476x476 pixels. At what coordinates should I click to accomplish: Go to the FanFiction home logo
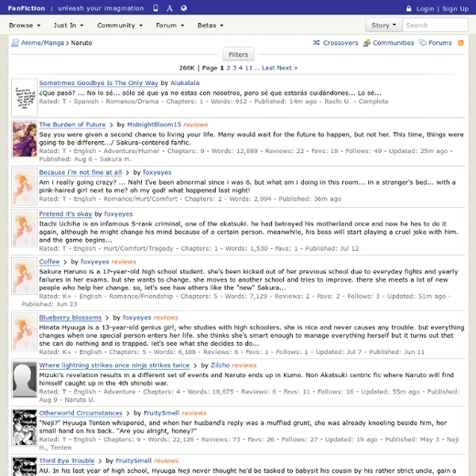26,9
